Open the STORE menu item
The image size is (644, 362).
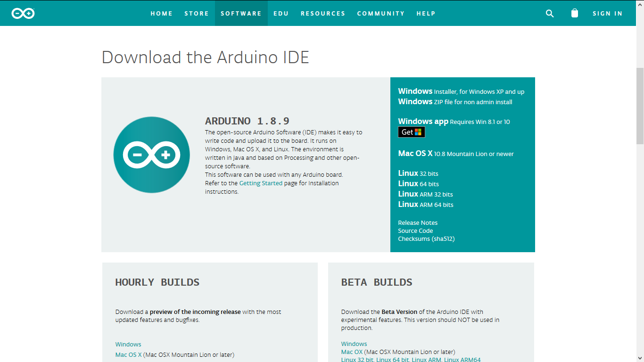click(x=197, y=13)
